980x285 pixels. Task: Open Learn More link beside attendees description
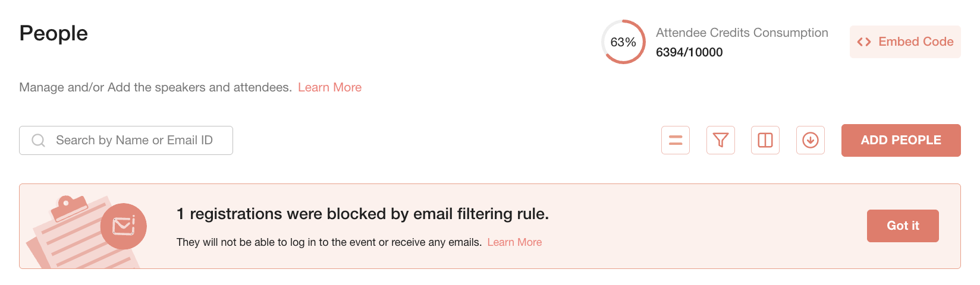tap(329, 87)
